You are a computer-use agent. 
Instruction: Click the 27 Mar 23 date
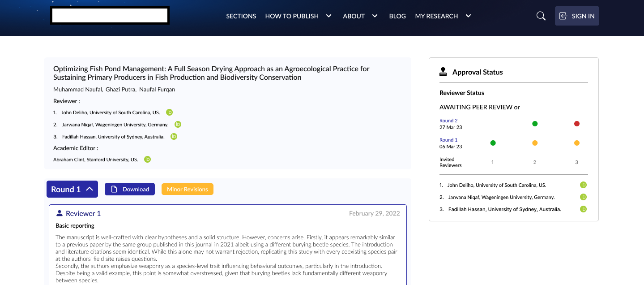(x=451, y=127)
